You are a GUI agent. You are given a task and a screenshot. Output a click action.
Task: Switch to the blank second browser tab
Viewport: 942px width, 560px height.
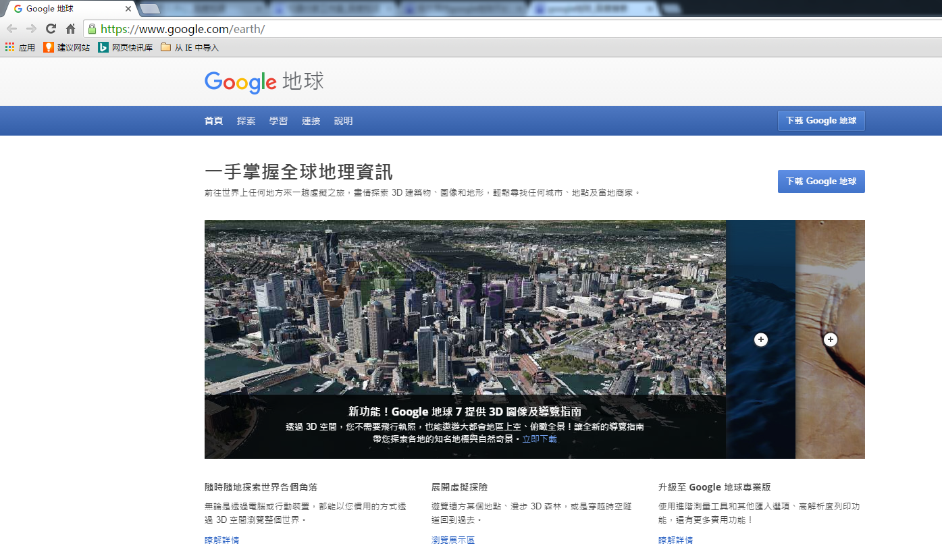click(x=149, y=9)
